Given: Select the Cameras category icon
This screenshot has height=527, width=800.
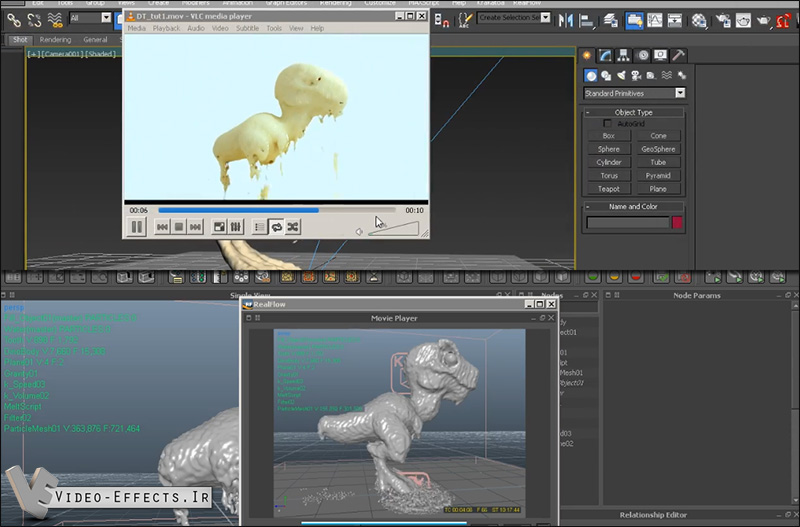Looking at the screenshot, I should tap(636, 76).
